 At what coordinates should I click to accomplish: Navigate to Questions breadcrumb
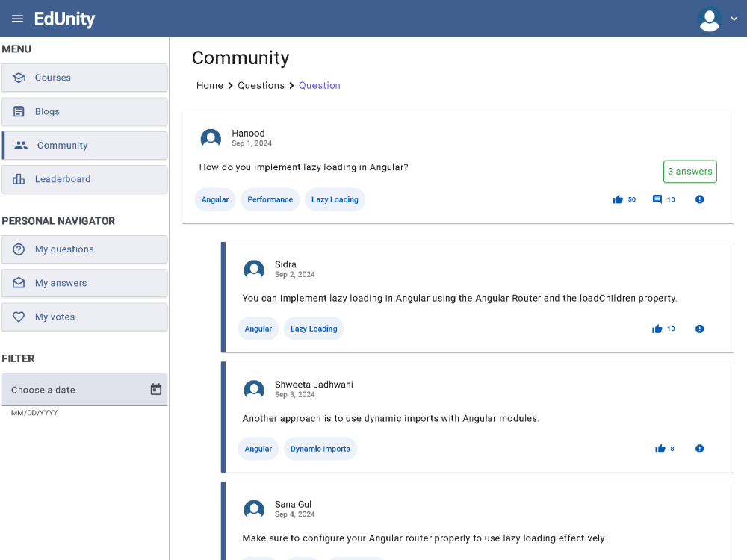point(261,85)
